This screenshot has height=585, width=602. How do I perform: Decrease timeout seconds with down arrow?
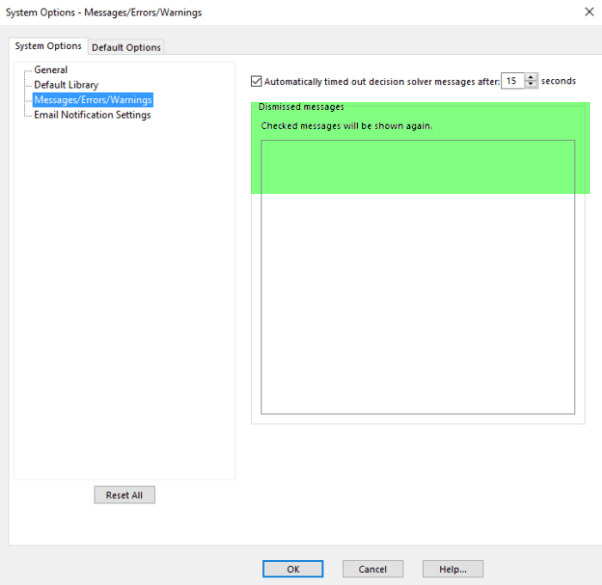tap(531, 85)
